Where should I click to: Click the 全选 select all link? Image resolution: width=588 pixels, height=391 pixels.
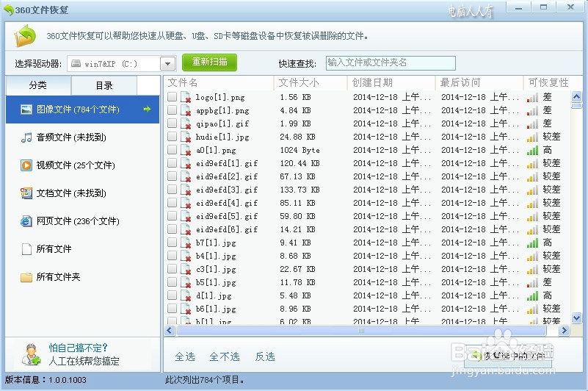click(x=185, y=356)
